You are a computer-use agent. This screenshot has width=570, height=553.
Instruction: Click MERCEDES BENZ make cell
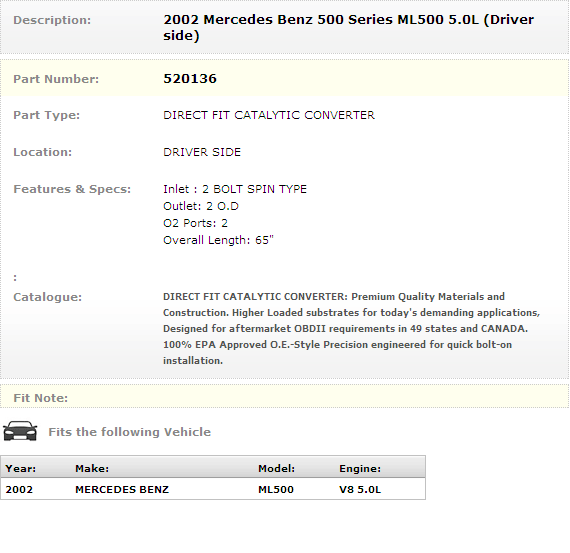[x=122, y=490]
